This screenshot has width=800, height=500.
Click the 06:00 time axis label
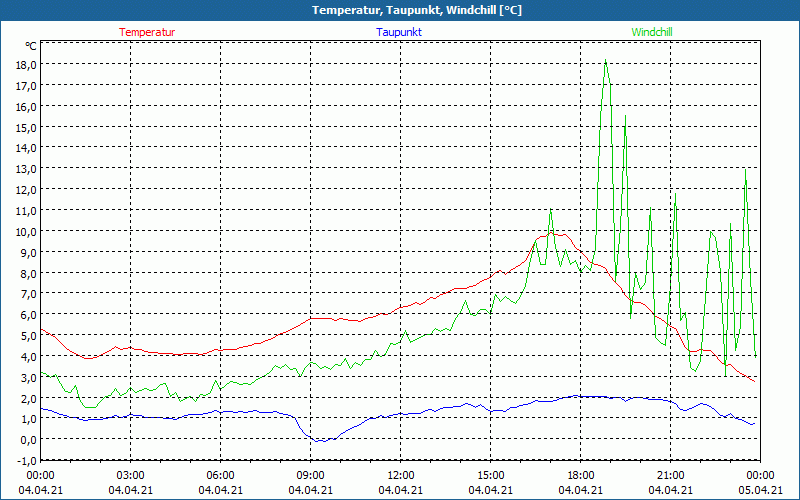[x=220, y=476]
